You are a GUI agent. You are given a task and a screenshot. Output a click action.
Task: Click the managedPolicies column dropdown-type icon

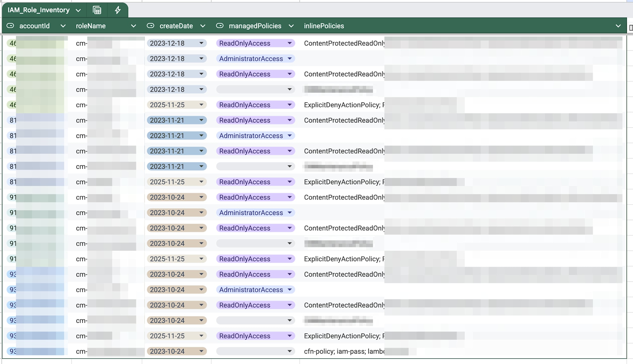220,26
